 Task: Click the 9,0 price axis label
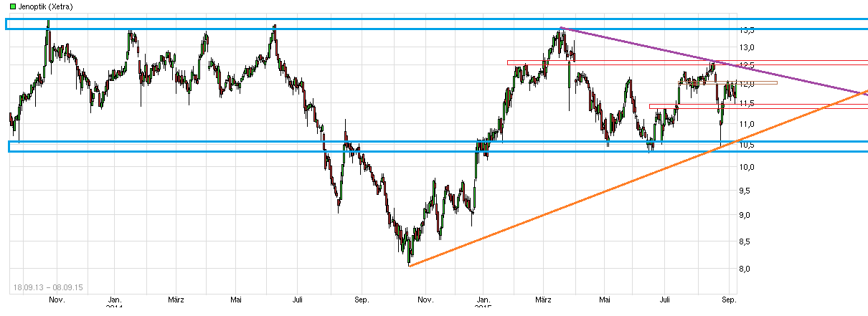[746, 216]
